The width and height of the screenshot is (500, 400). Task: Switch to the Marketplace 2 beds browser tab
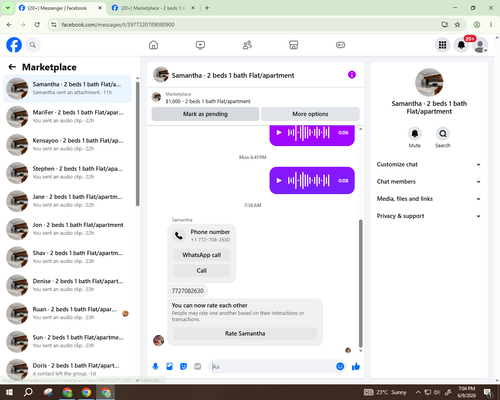pyautogui.click(x=153, y=8)
